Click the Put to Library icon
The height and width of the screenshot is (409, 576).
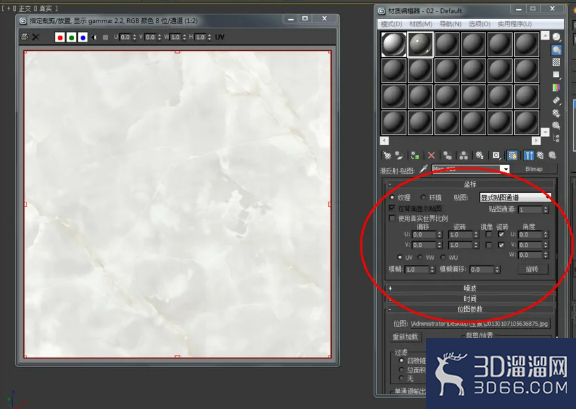479,155
